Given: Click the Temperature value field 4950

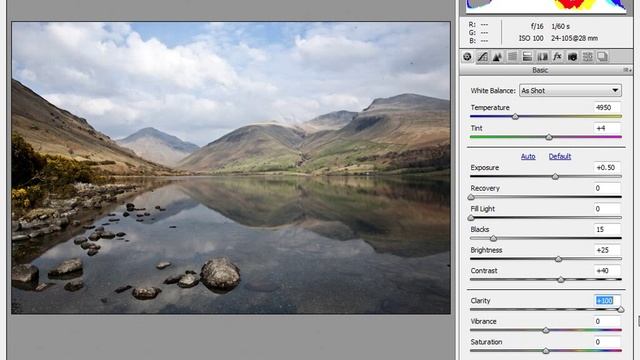Looking at the screenshot, I should coord(607,108).
